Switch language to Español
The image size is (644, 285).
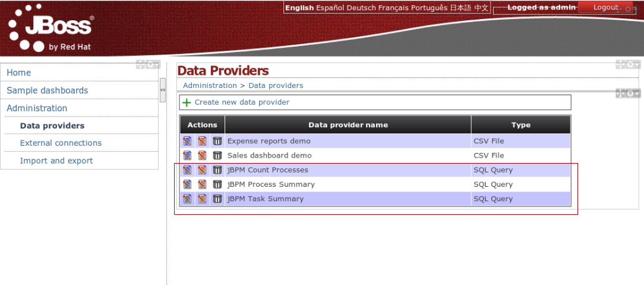(330, 7)
